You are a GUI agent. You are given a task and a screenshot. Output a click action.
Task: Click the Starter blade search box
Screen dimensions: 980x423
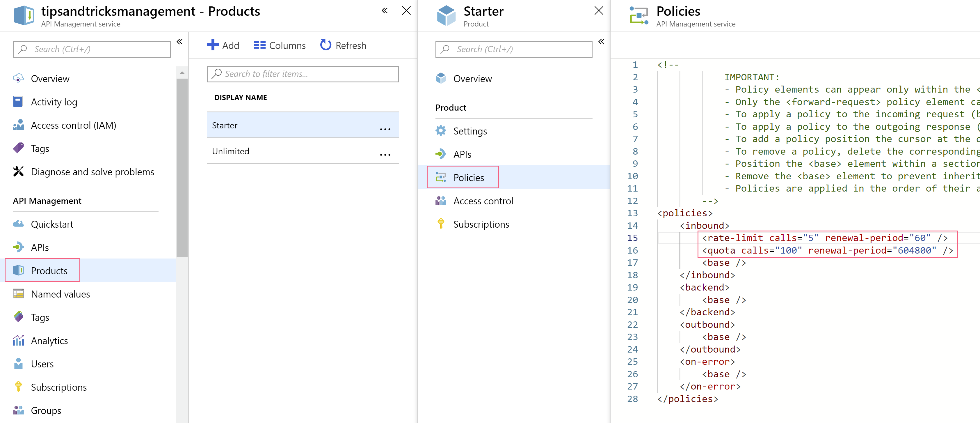click(514, 49)
